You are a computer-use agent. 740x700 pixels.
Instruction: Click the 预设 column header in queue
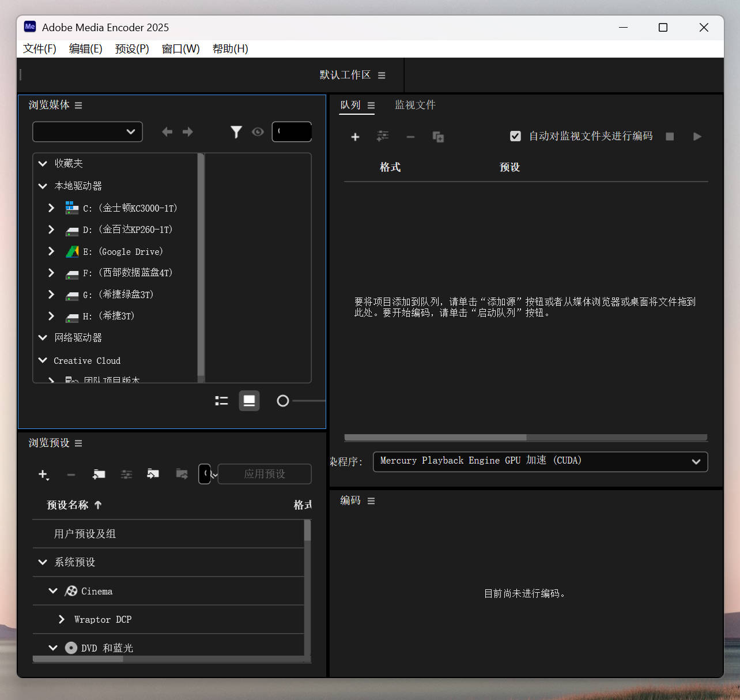pos(510,167)
